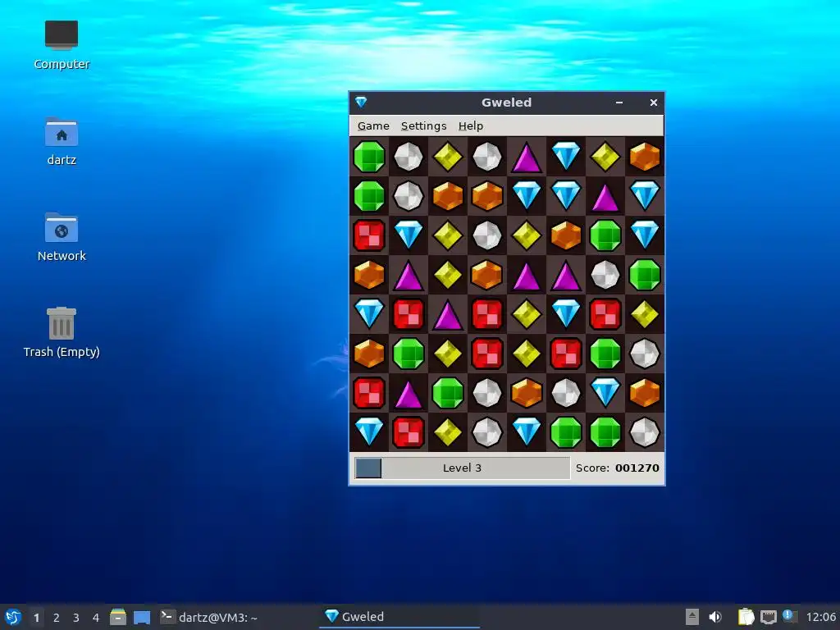Screen dimensions: 840x630
Task: Click the white gem in the sixth row
Action: tap(645, 354)
